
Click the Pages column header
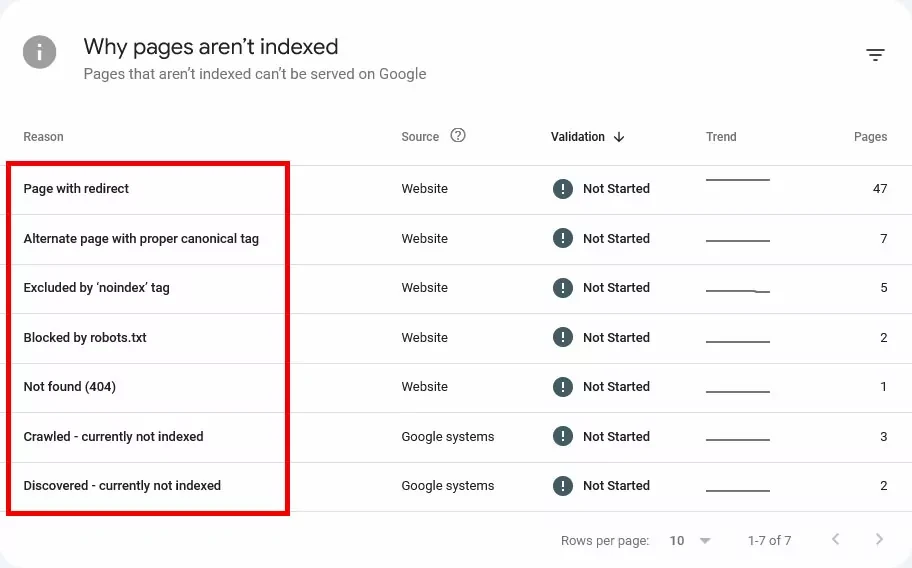pos(870,137)
